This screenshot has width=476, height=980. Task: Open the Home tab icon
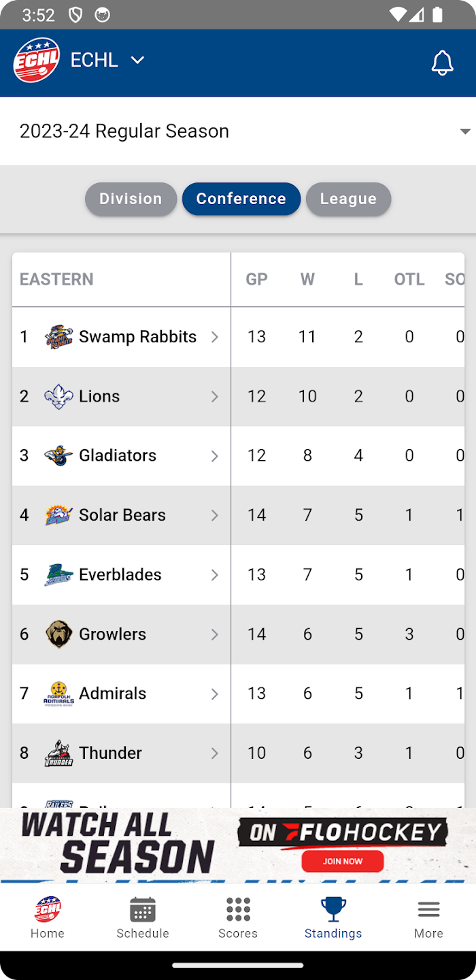point(48,909)
